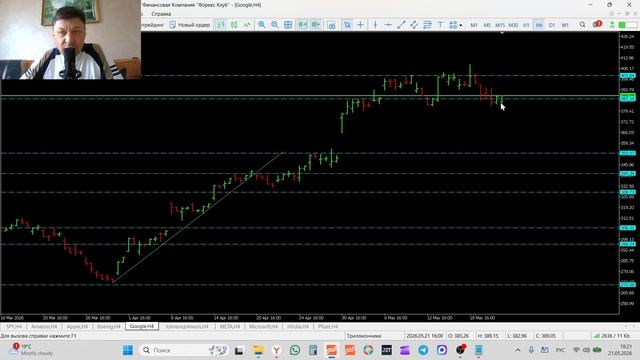Show hidden system tray icons
The image size is (640, 360).
518,350
